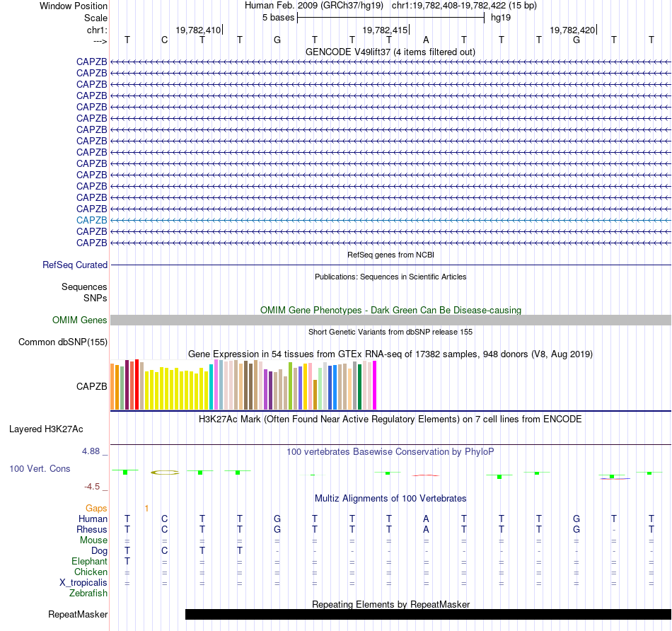Open the RefSeq genes from NCBI title
This screenshot has height=631, width=672.
coord(390,255)
